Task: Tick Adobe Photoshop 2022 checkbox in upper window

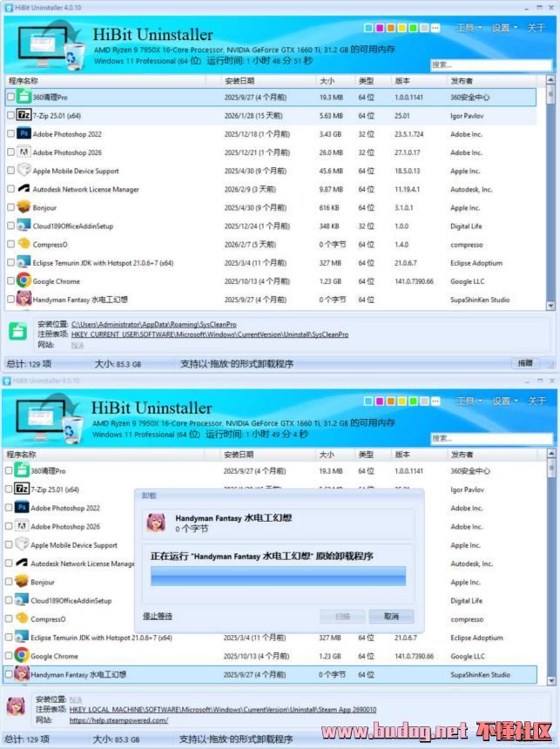Action: pyautogui.click(x=10, y=134)
